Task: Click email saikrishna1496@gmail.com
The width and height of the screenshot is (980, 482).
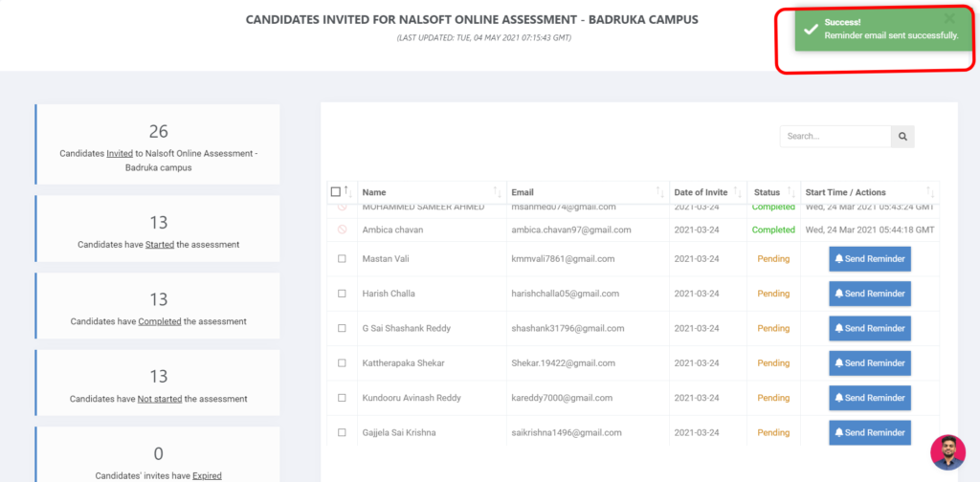Action: [x=567, y=432]
